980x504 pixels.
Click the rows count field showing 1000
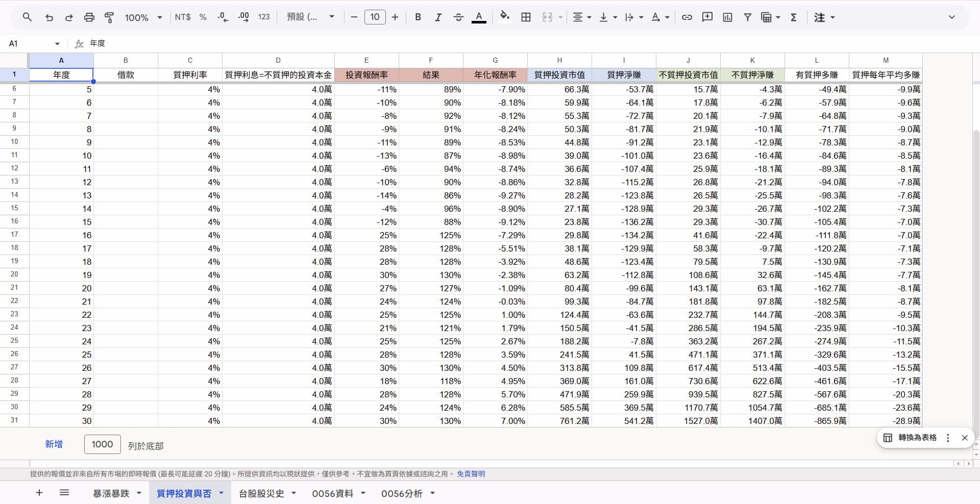pyautogui.click(x=102, y=444)
